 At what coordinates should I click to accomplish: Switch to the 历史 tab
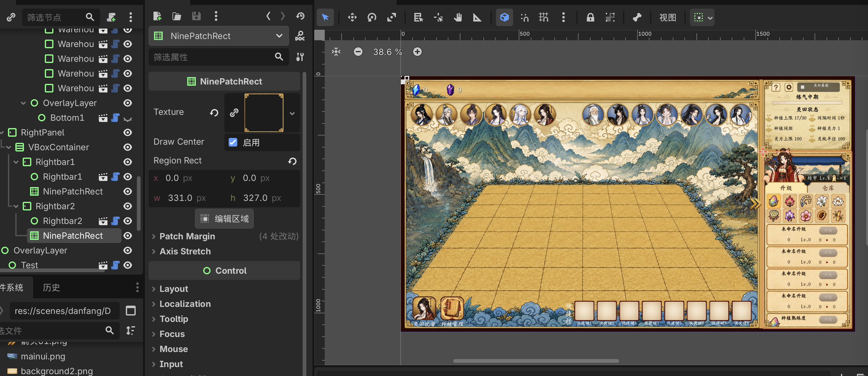51,287
